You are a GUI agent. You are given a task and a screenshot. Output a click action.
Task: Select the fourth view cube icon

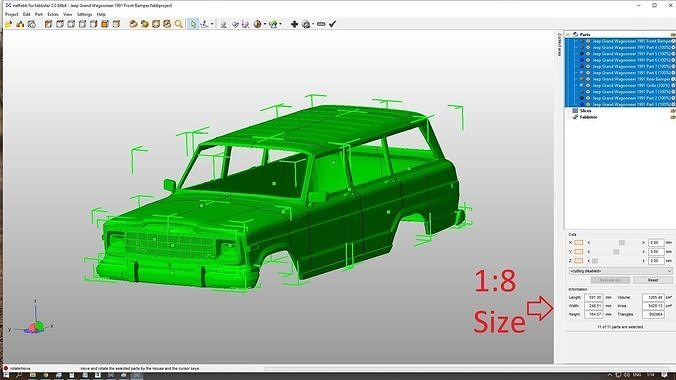(82, 24)
